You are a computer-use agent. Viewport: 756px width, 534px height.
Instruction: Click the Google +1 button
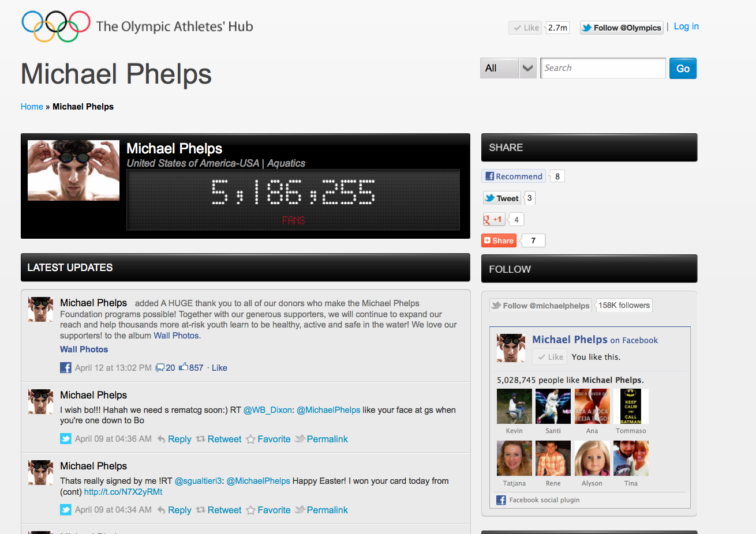point(493,219)
